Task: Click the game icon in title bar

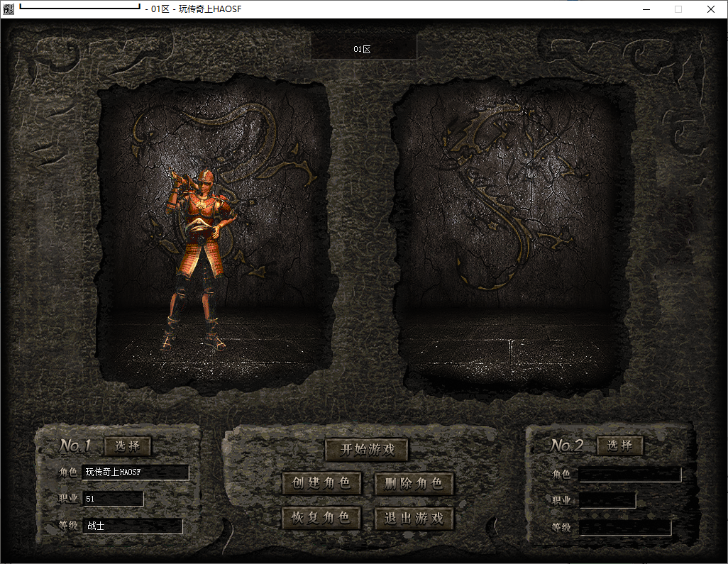Action: click(x=9, y=9)
